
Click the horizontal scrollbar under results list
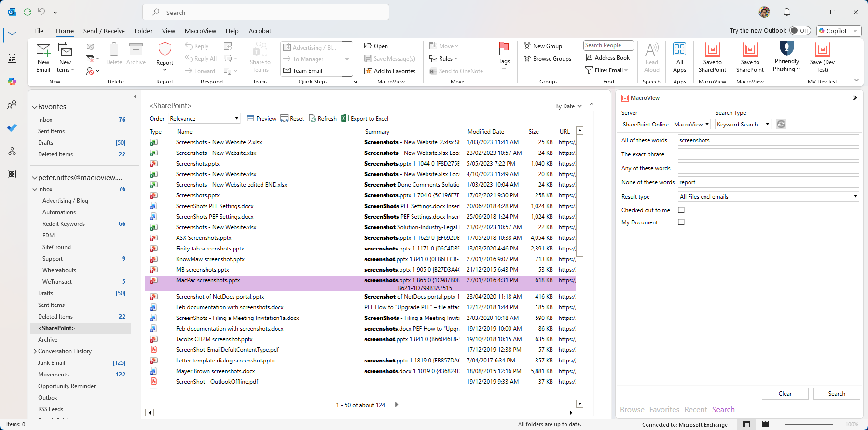[x=243, y=413]
